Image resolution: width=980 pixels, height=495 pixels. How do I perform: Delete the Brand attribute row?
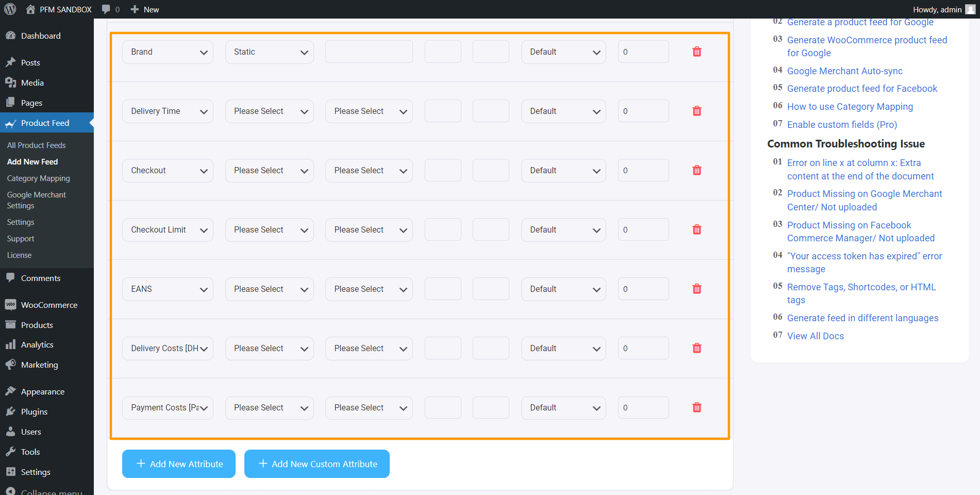[x=696, y=52]
